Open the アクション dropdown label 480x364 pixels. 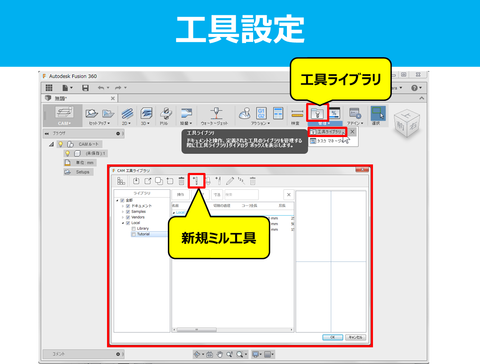260,123
